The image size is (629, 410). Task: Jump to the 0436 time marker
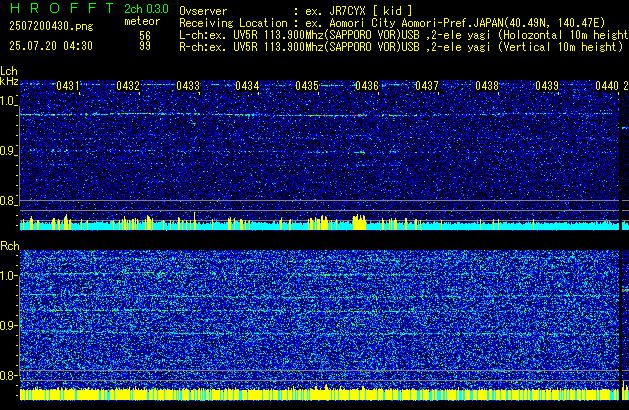(367, 86)
